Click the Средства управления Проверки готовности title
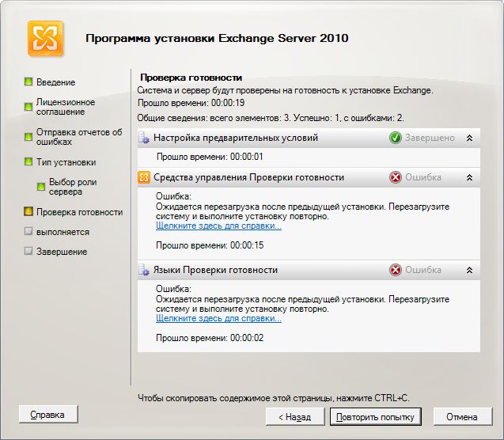Viewport: 504px width, 440px height. [248, 177]
